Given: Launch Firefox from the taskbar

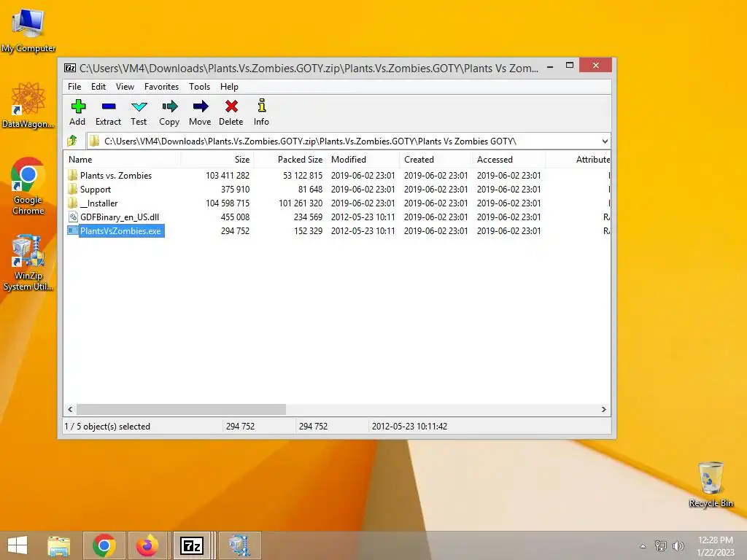Looking at the screenshot, I should click(147, 545).
